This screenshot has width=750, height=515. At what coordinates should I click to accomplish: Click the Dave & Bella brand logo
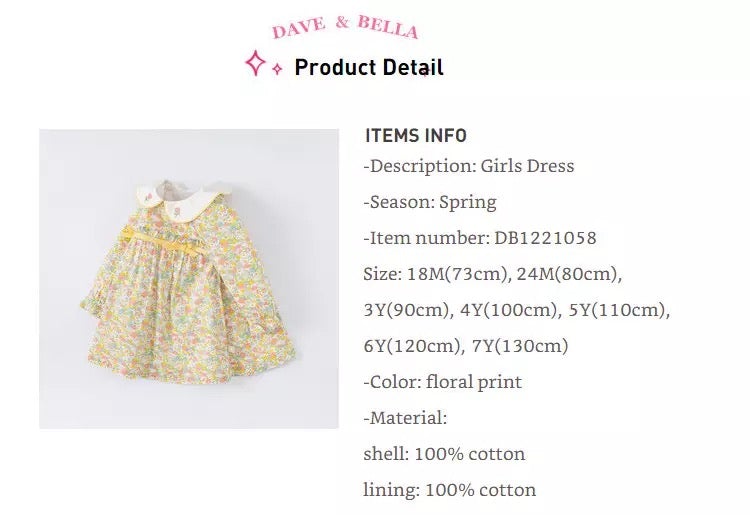click(345, 26)
